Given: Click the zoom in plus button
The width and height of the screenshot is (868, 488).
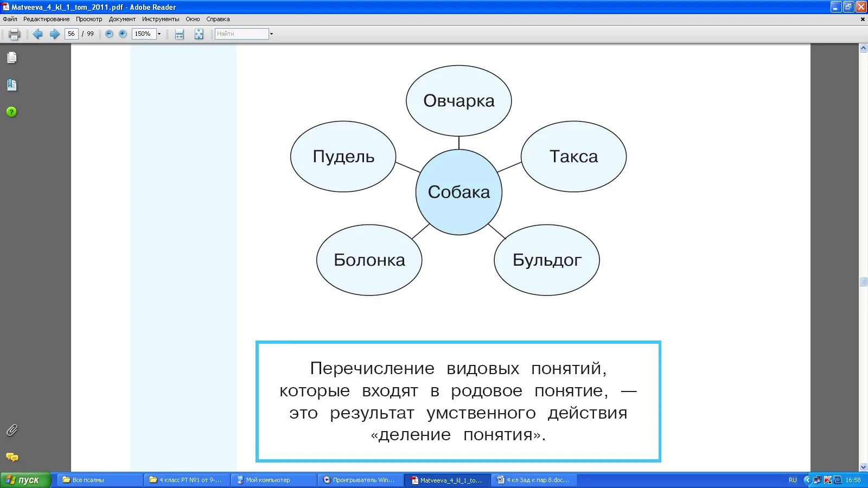Looking at the screenshot, I should pos(123,34).
